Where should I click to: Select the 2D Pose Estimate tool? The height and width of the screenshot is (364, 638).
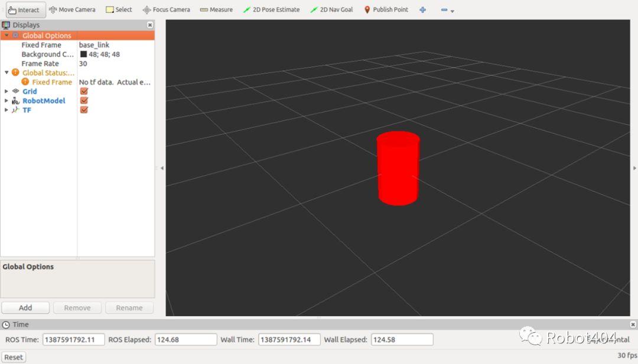point(271,9)
